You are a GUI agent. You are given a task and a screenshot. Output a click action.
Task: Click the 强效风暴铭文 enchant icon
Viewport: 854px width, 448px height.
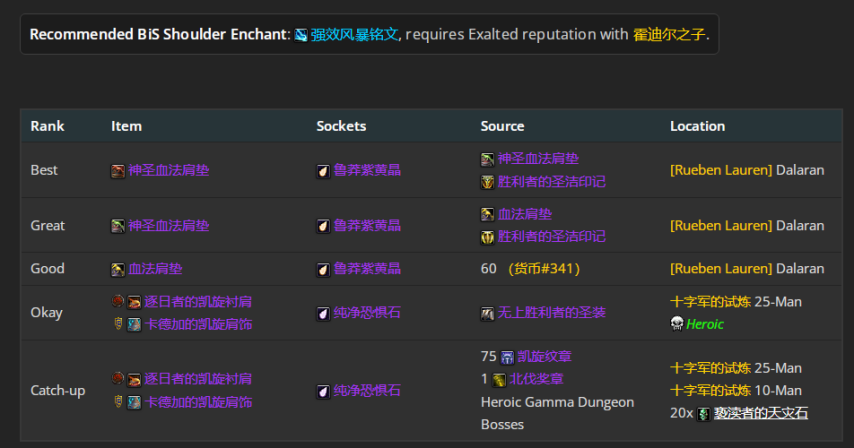301,35
